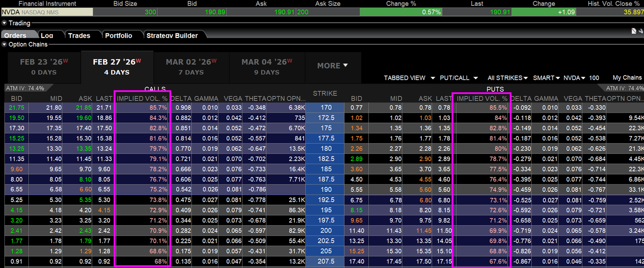Click put bid 2.89 at strike 182.5
Screen dimensions: 644x268
pos(356,159)
